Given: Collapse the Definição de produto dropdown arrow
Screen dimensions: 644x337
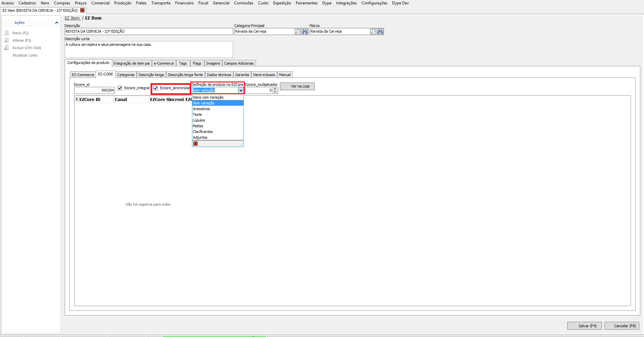Looking at the screenshot, I should click(241, 90).
